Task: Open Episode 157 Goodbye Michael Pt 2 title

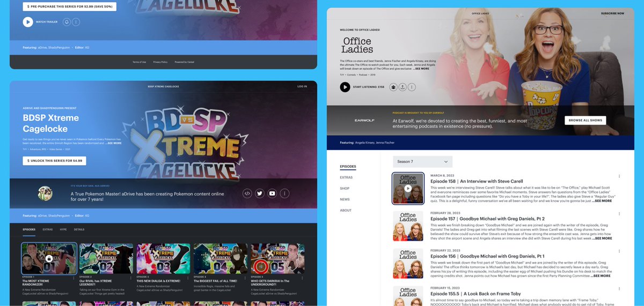Action: 487,219
